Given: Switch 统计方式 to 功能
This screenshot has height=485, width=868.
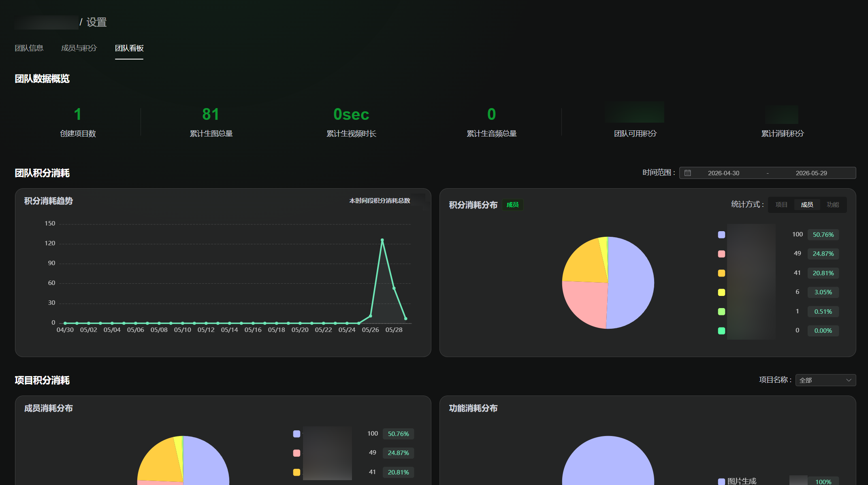Looking at the screenshot, I should click(833, 204).
